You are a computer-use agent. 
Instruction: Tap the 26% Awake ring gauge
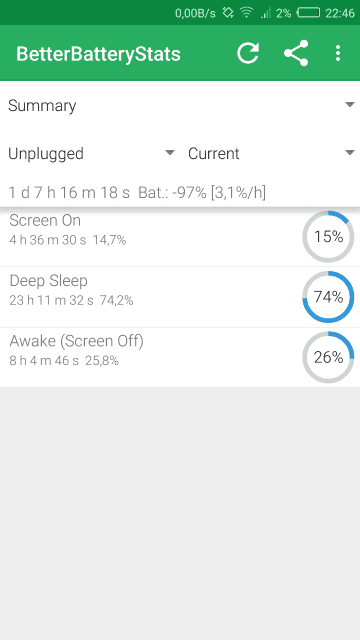[328, 357]
